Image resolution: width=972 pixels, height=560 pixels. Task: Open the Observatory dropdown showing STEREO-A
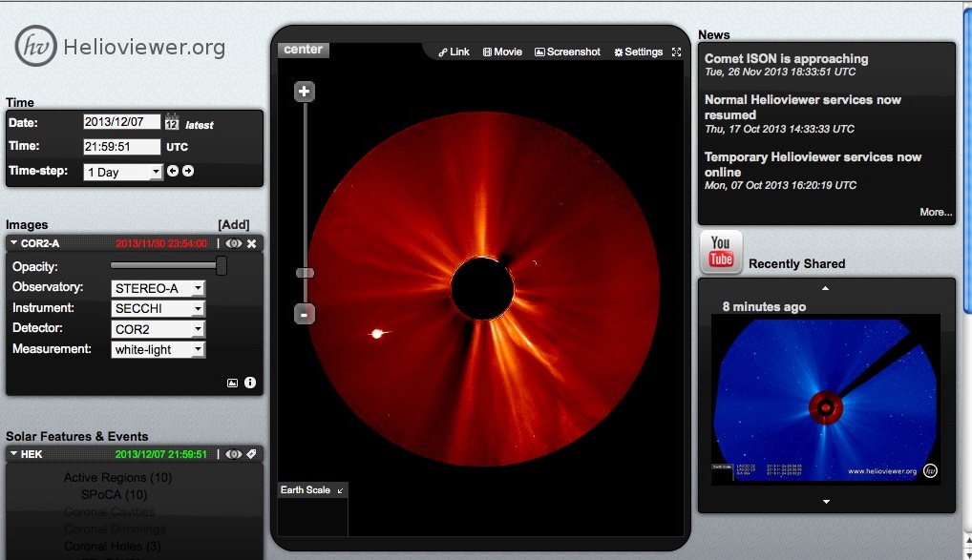158,288
